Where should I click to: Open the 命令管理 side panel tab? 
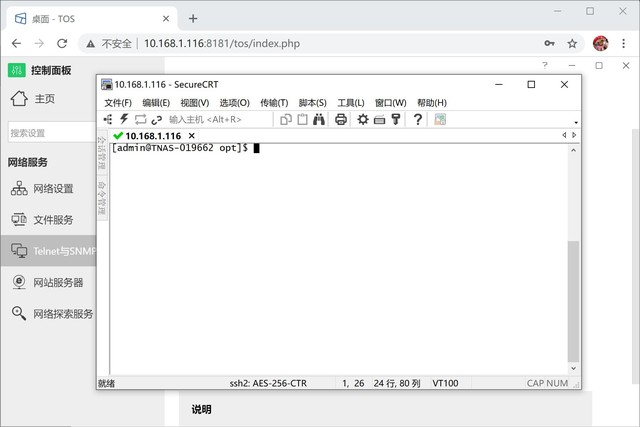click(102, 197)
